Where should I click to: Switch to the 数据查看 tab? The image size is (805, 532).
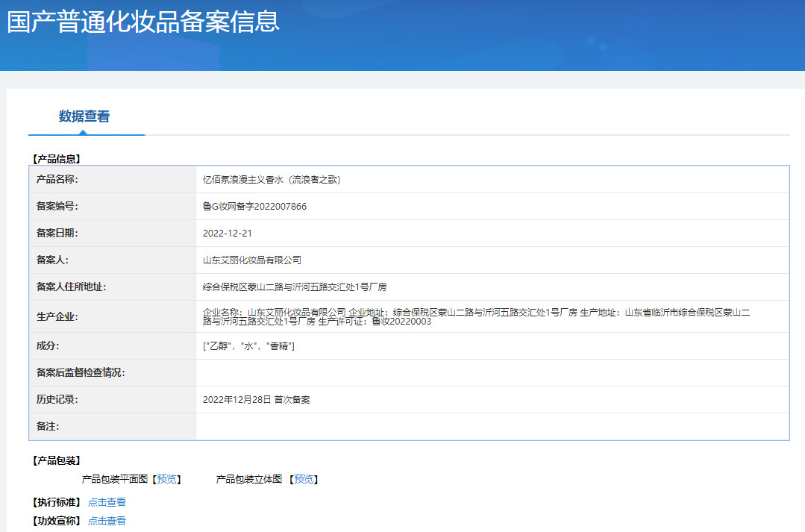point(86,116)
